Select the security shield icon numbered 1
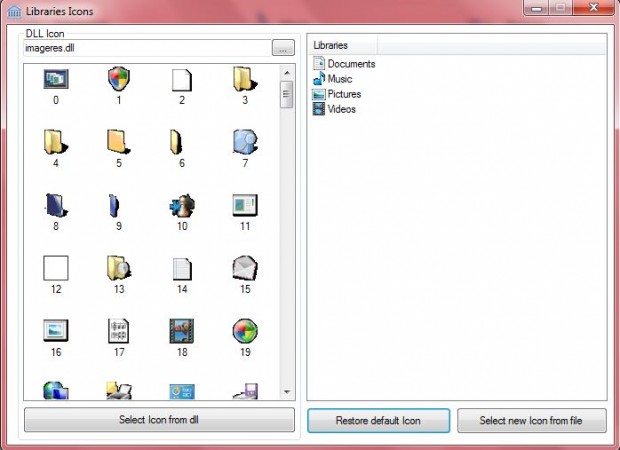The height and width of the screenshot is (450, 620). click(119, 78)
